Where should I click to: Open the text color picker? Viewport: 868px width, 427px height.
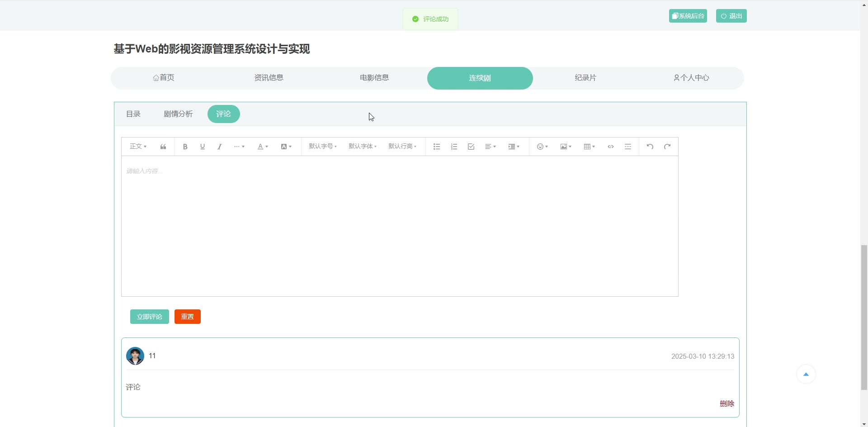(x=263, y=147)
